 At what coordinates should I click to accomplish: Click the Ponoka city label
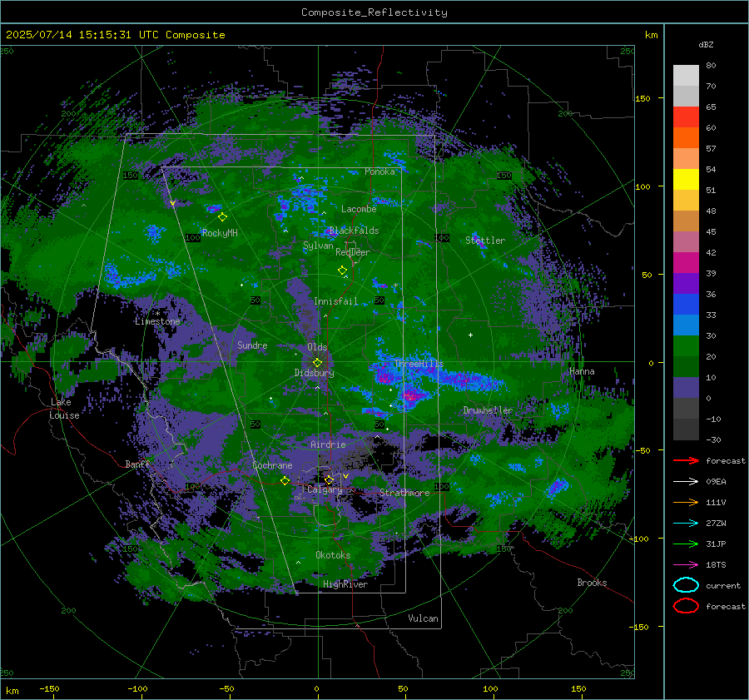point(379,171)
